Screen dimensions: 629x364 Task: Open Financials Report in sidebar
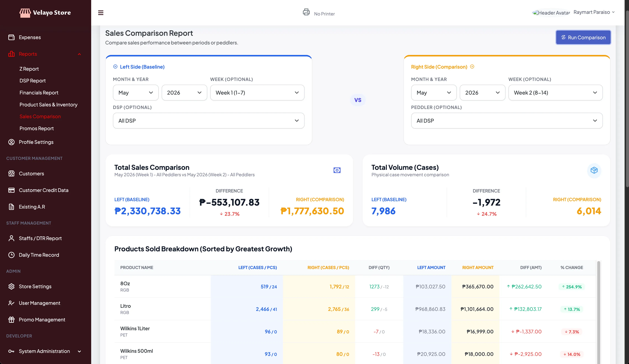39,93
